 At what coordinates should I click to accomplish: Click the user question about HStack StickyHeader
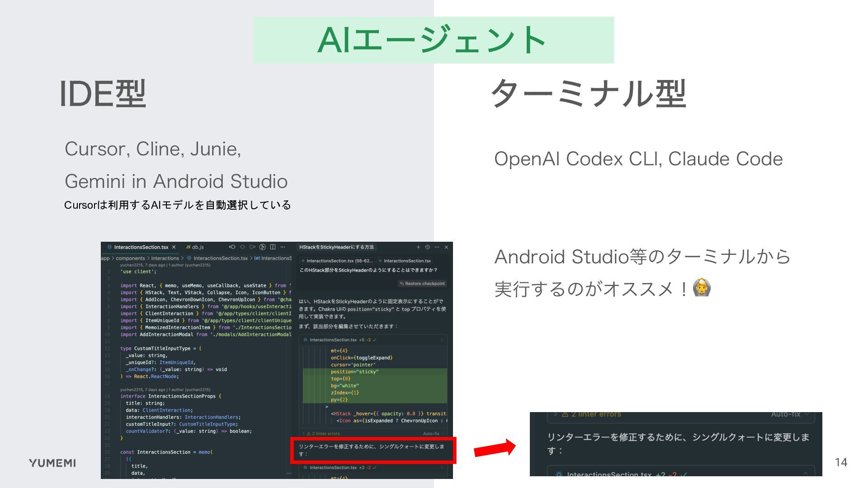coord(368,270)
